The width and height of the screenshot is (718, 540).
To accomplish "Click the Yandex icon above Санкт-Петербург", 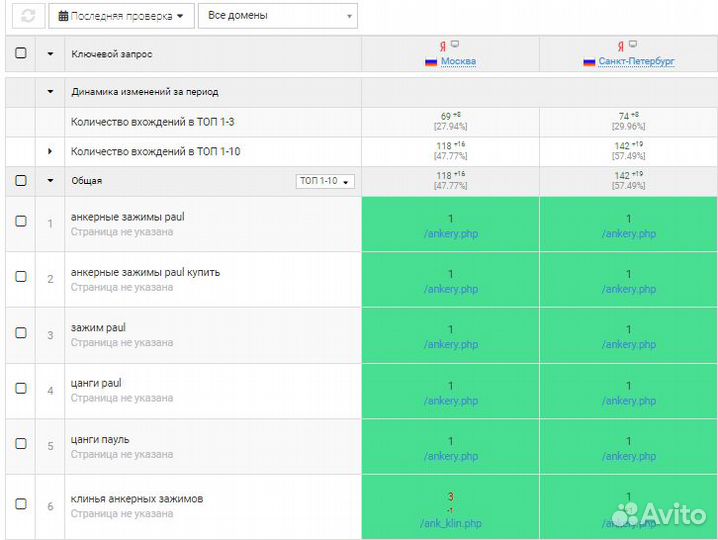I will pyautogui.click(x=620, y=46).
